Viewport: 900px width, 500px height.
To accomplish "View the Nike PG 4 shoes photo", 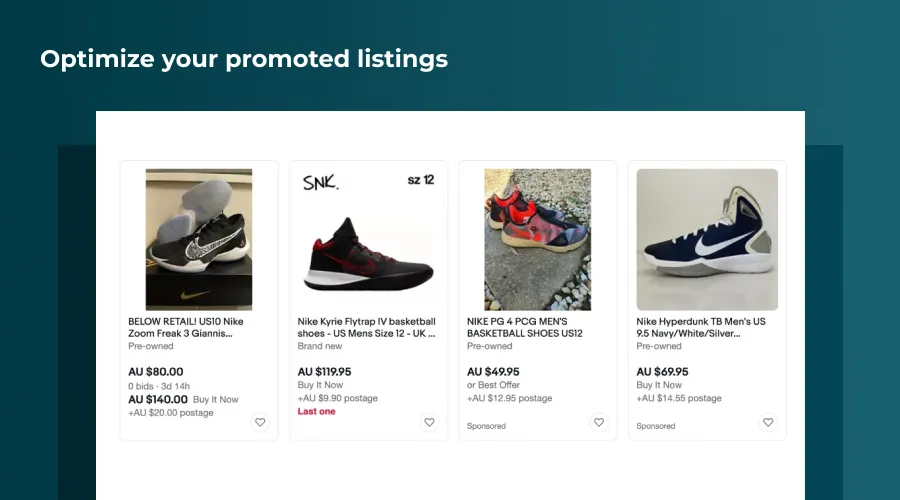I will [538, 239].
